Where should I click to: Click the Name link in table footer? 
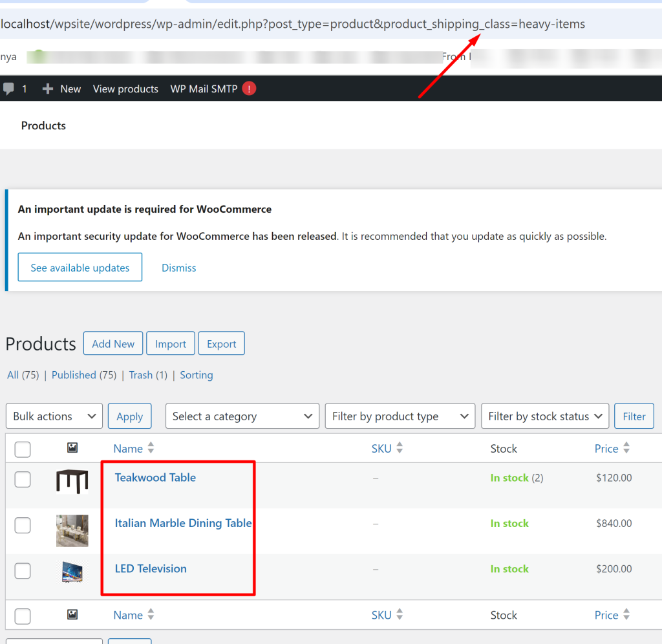pos(128,616)
